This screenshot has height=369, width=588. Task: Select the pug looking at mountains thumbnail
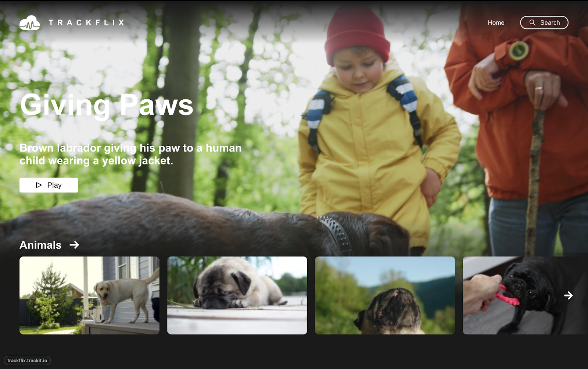(x=385, y=295)
